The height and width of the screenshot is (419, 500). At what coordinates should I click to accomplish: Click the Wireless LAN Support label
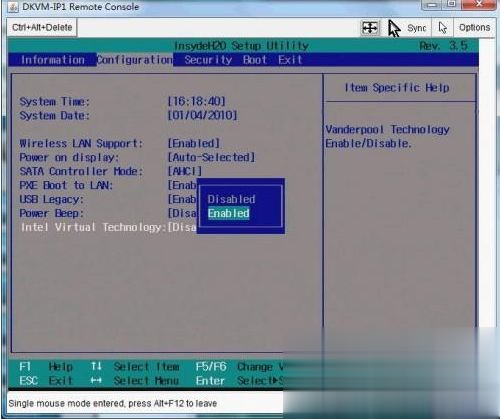[x=81, y=143]
